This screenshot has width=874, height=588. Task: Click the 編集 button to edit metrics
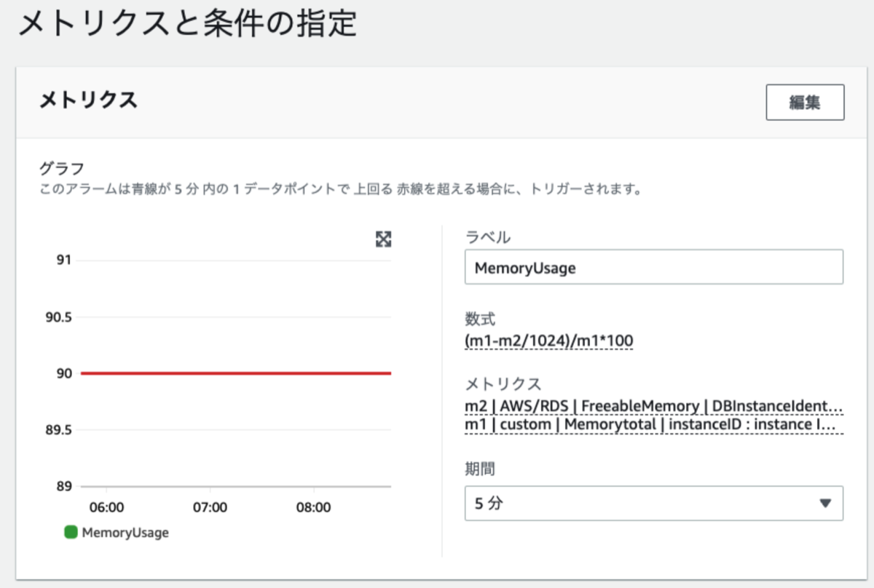804,102
